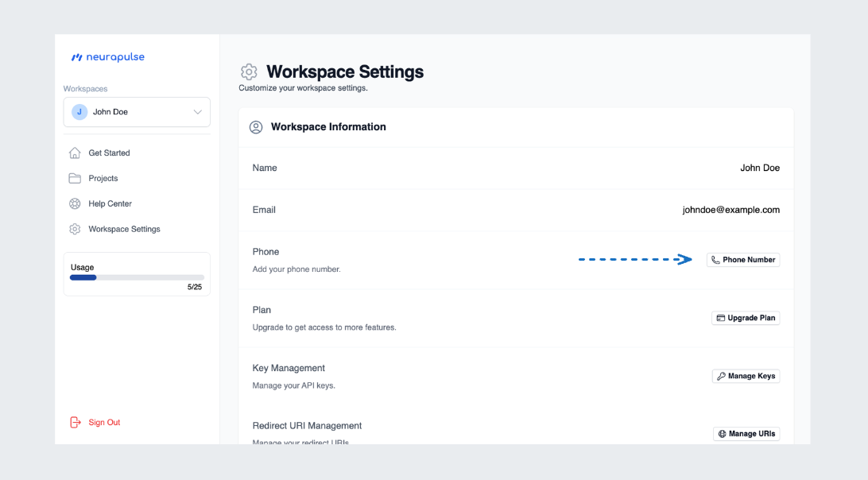Click the Usage progress bar

coord(137,277)
